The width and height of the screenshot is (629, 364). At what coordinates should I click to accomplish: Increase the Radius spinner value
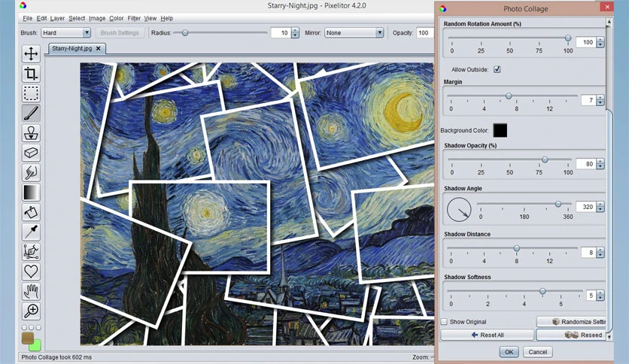295,31
